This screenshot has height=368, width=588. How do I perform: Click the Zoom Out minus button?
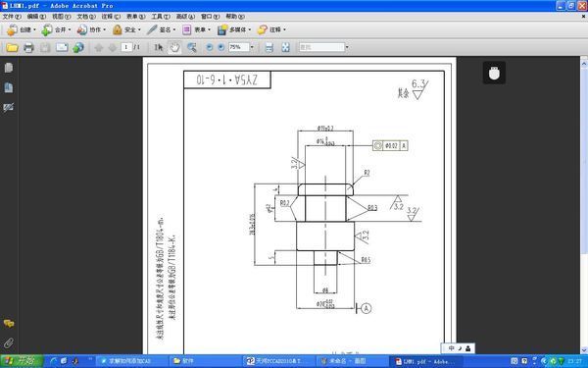click(x=210, y=47)
